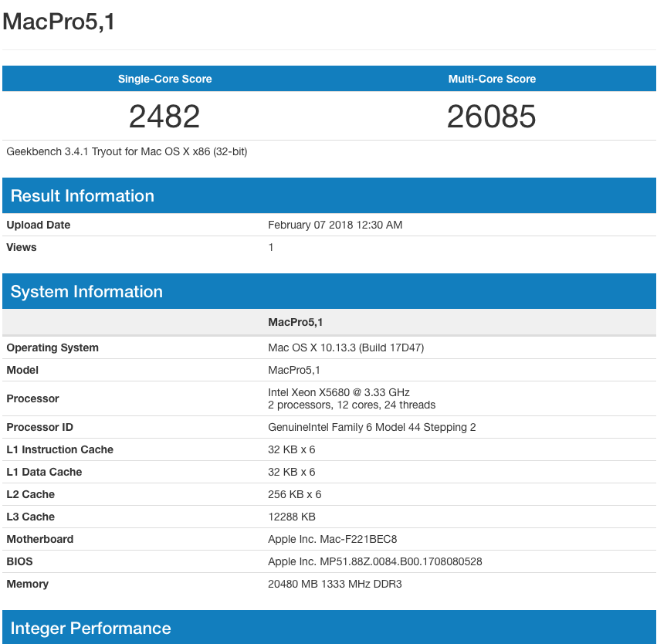Click the L3 Cache label
Image resolution: width=657 pixels, height=644 pixels.
click(x=31, y=517)
